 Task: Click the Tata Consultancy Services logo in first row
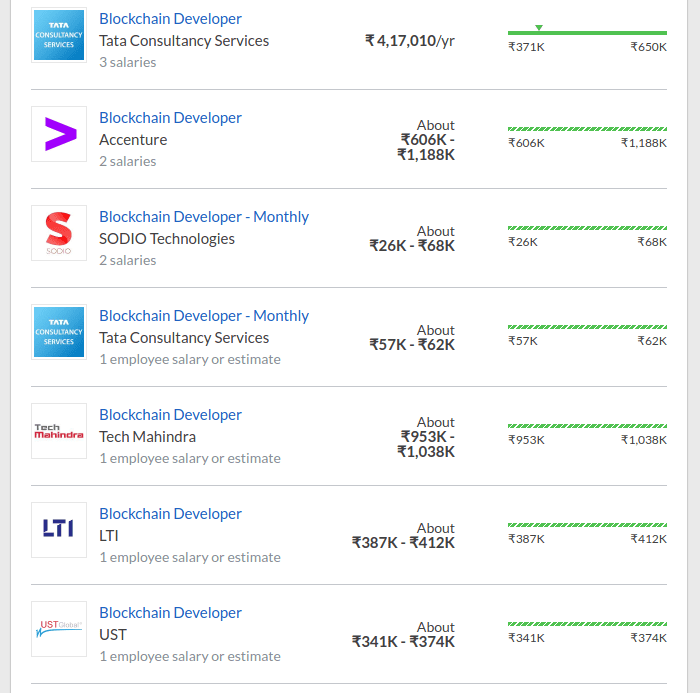coord(59,36)
